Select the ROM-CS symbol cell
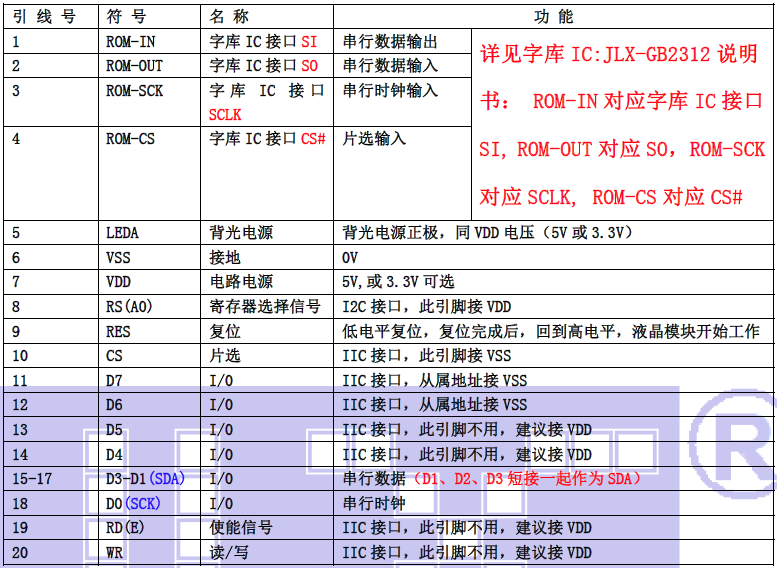The width and height of the screenshot is (777, 568). point(130,139)
